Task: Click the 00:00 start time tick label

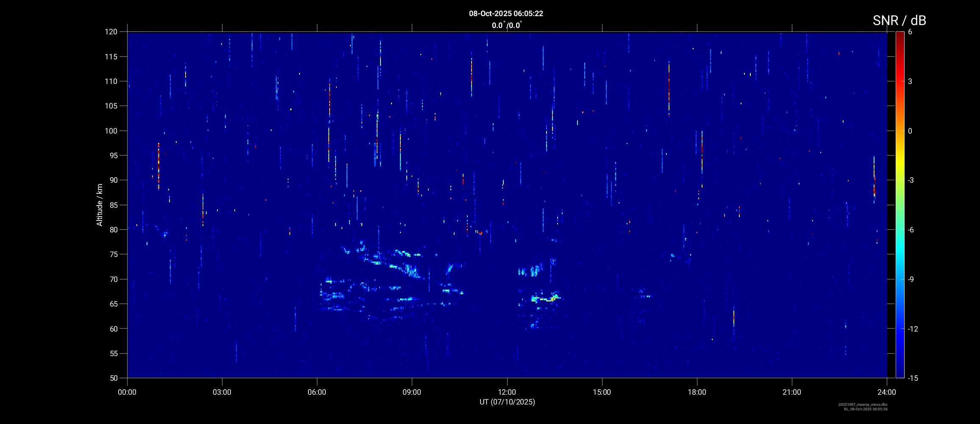Action: (127, 392)
